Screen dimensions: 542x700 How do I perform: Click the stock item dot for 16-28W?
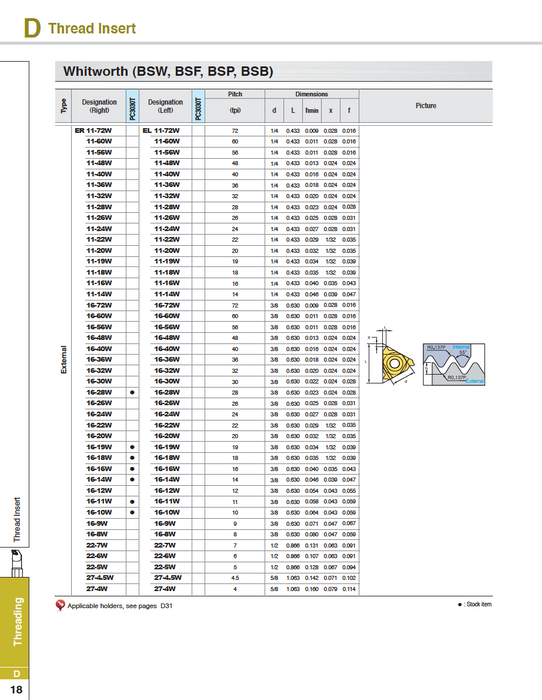pos(132,392)
